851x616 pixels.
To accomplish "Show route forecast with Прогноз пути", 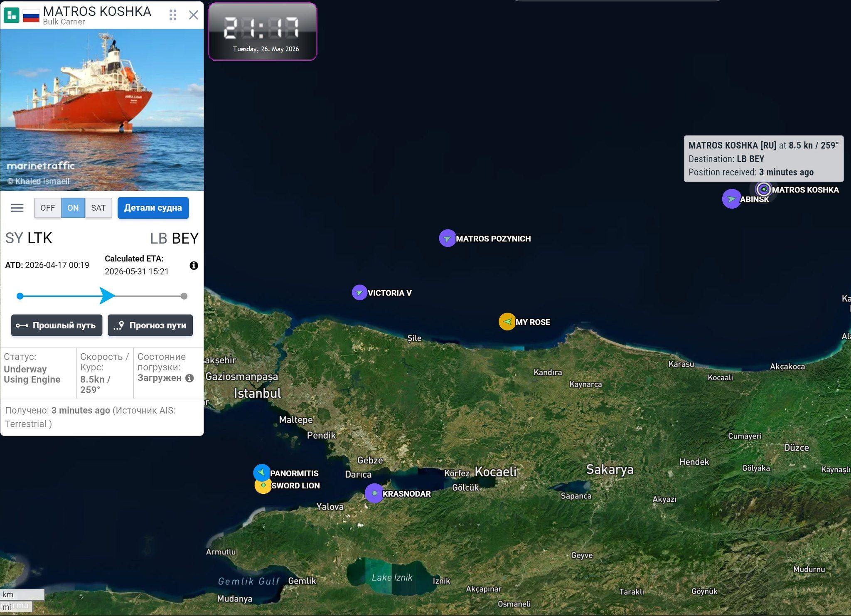I will [x=150, y=325].
